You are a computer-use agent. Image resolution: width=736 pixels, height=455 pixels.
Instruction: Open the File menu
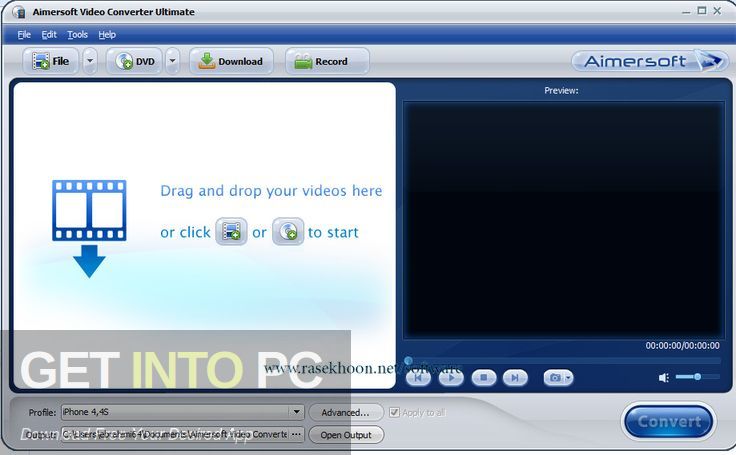point(24,35)
